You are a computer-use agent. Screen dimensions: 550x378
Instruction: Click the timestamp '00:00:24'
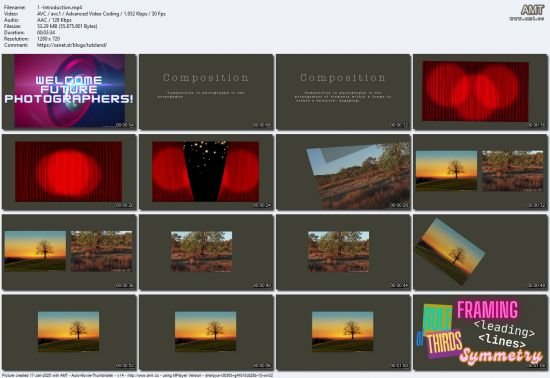262,205
